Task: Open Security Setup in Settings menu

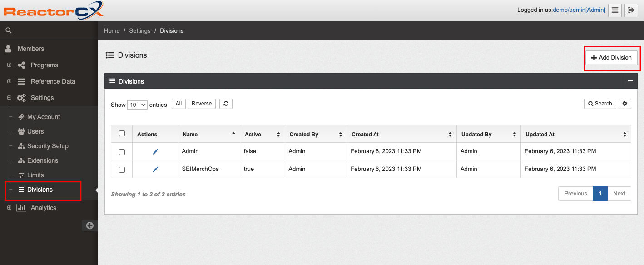Action: coord(48,146)
